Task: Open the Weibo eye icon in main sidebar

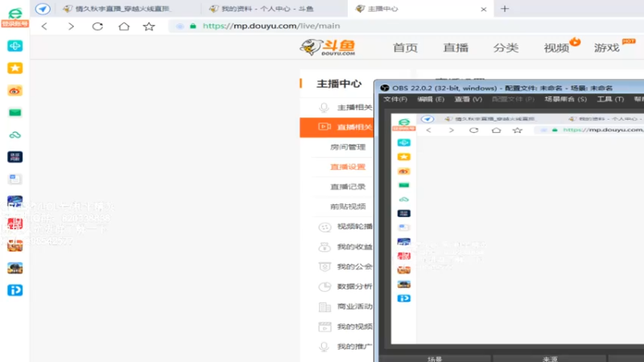Action: click(14, 90)
